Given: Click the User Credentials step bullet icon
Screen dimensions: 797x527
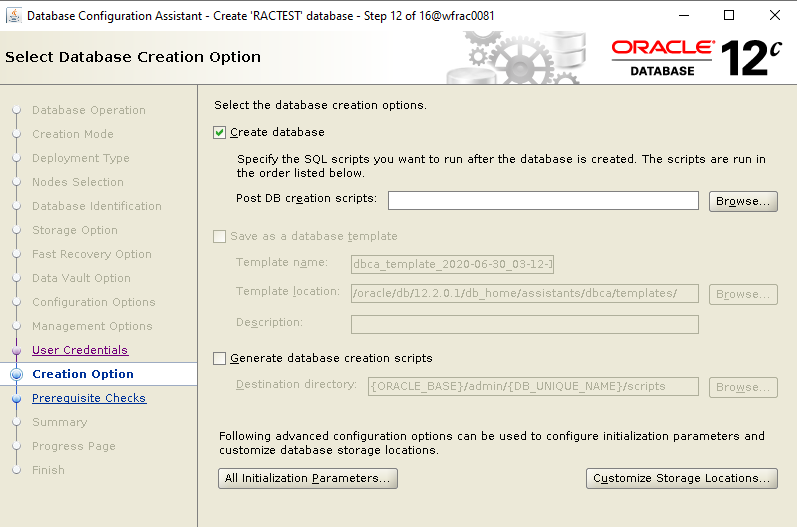Looking at the screenshot, I should [16, 351].
